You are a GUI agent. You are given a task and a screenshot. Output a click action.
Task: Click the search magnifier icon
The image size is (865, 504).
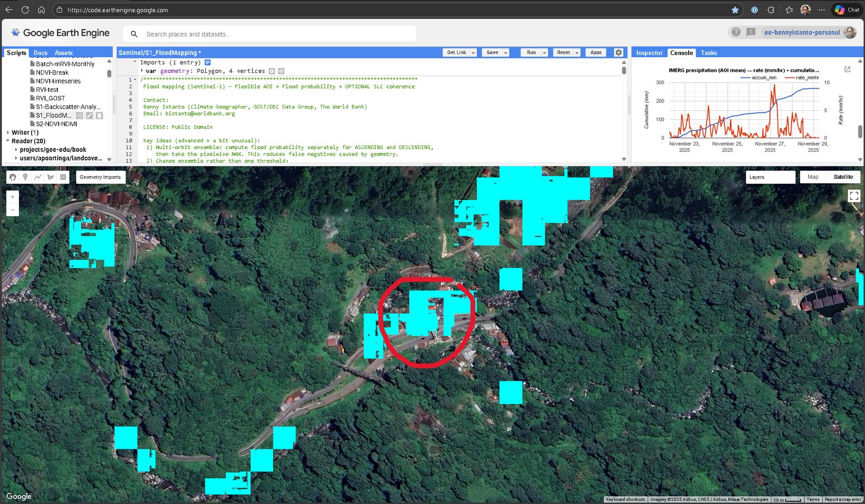134,34
